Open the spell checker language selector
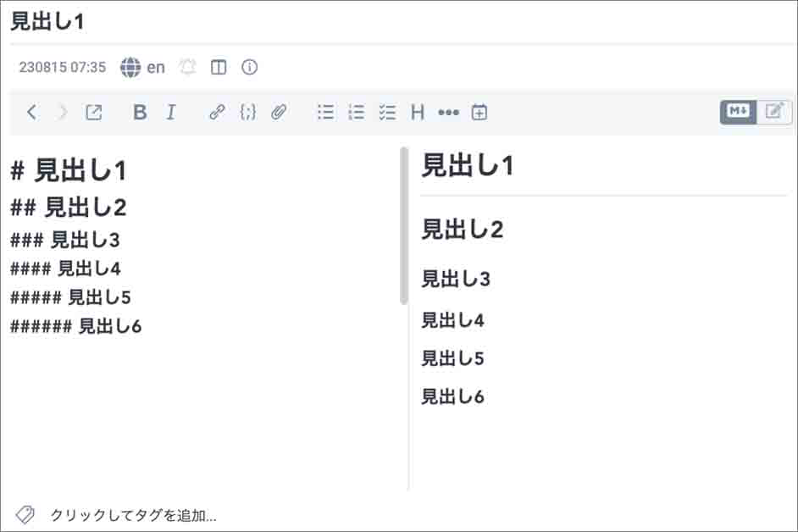 [x=138, y=66]
